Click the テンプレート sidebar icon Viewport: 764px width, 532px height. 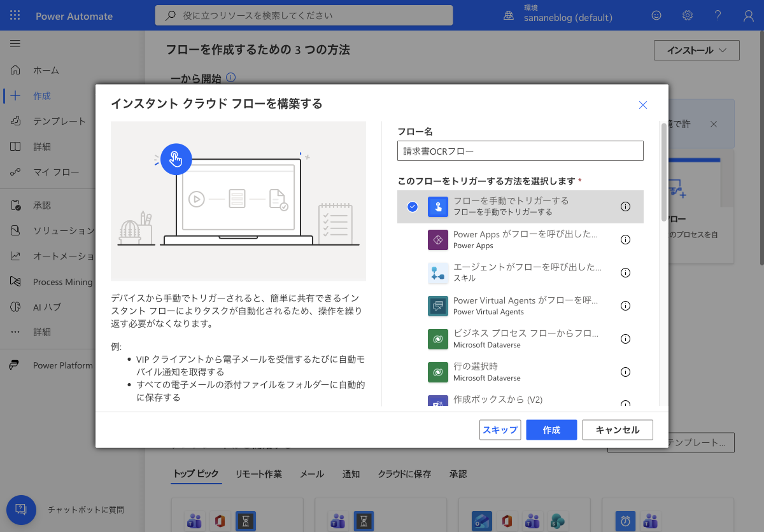[x=16, y=121]
